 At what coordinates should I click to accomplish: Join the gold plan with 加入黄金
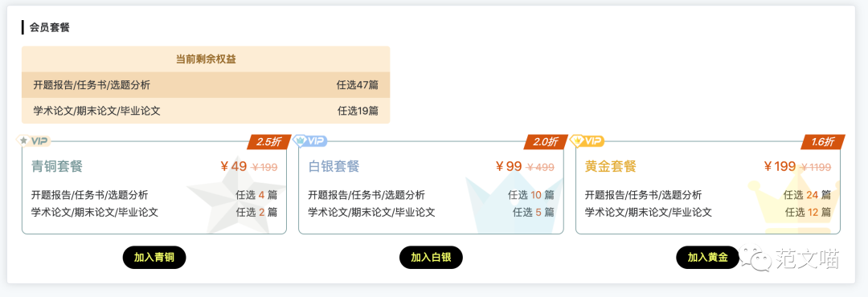click(x=707, y=258)
